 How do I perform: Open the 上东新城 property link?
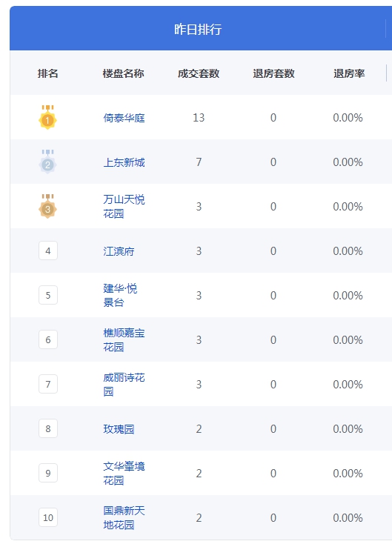pos(124,162)
